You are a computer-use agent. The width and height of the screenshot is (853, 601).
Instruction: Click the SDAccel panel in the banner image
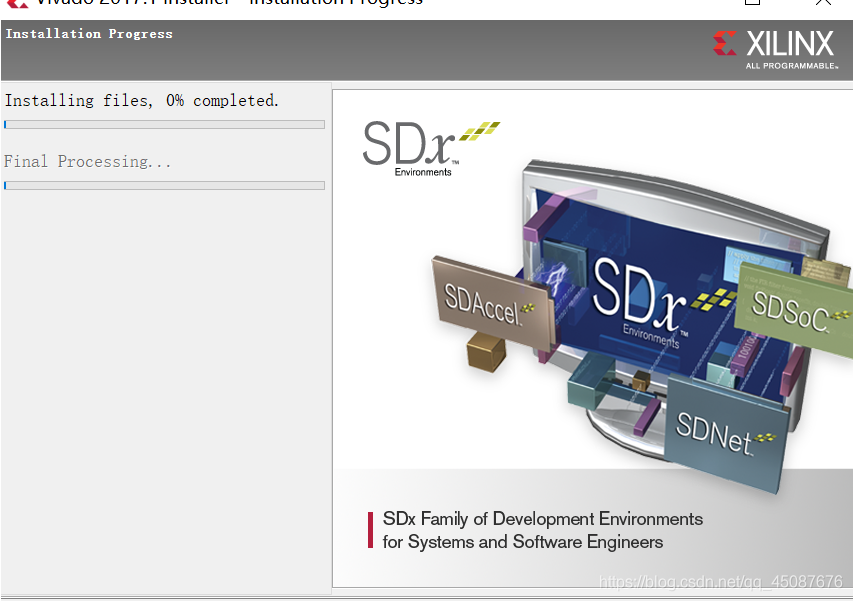(492, 302)
